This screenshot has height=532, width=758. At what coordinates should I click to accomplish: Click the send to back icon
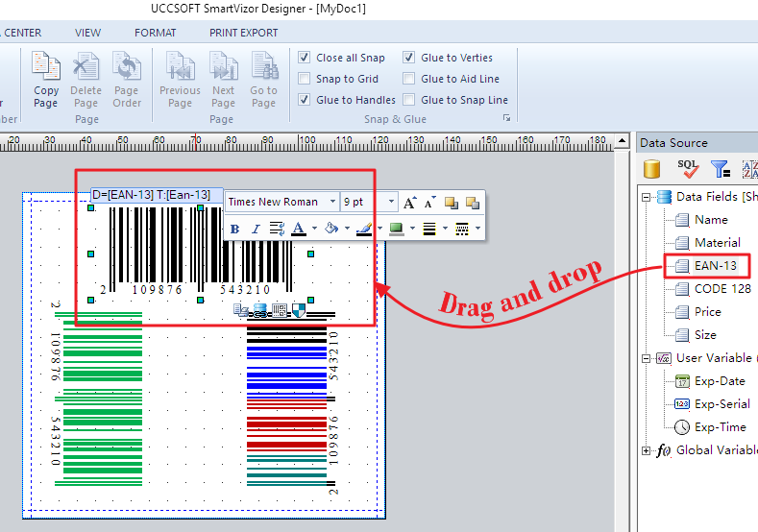(x=473, y=203)
